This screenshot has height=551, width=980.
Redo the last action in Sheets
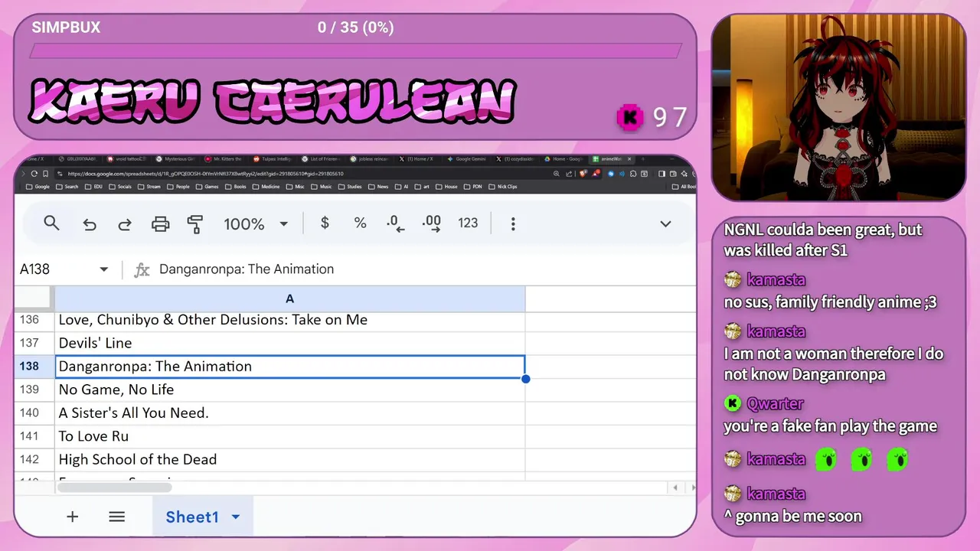(124, 224)
